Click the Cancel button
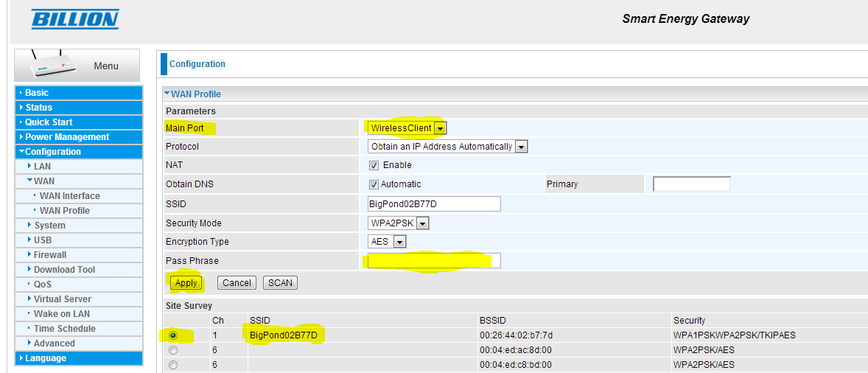Screen dimensions: 868x373 [237, 283]
